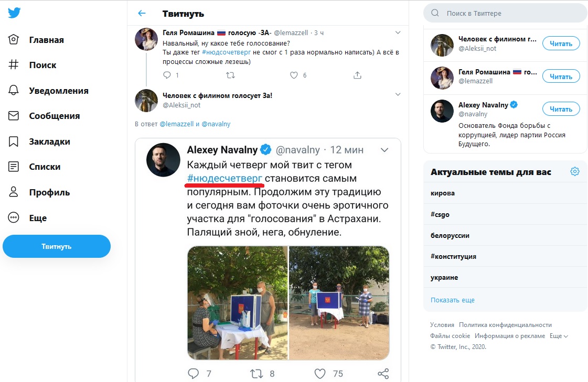Follow Alexey Navalny with Читать button
588x382 pixels.
click(561, 109)
